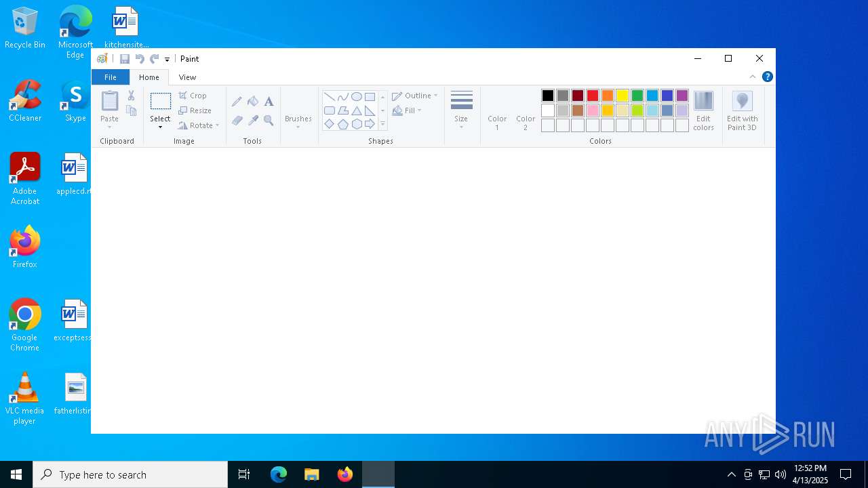Switch to the Home tab

tap(149, 77)
